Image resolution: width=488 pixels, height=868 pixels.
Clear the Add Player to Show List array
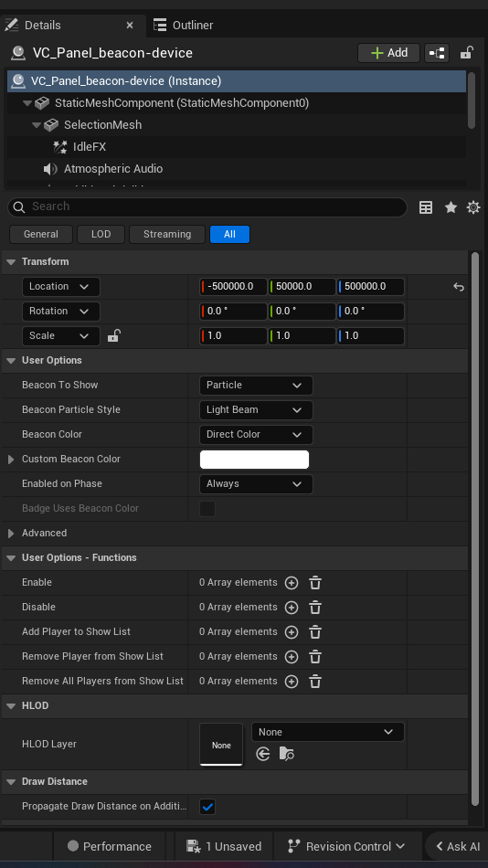pyautogui.click(x=315, y=632)
